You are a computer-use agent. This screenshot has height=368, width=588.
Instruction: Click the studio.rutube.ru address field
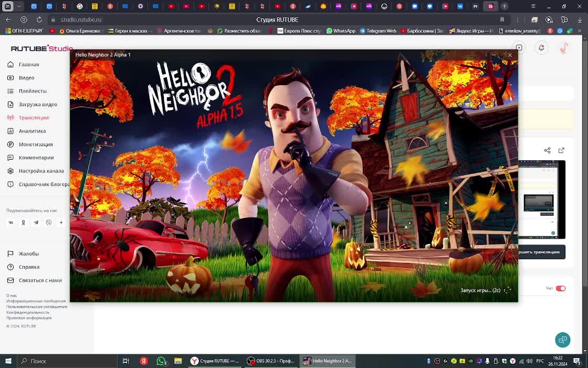pos(81,19)
